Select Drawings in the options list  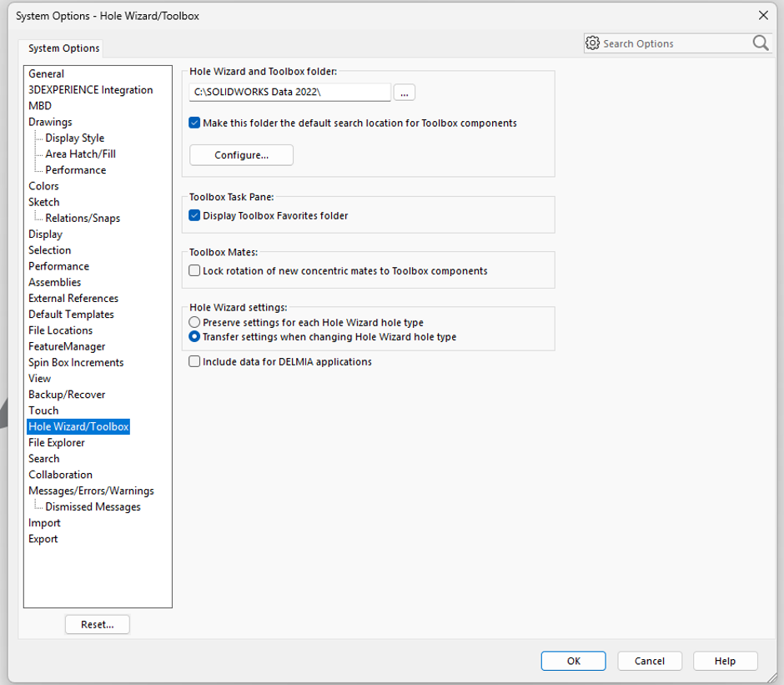[50, 122]
